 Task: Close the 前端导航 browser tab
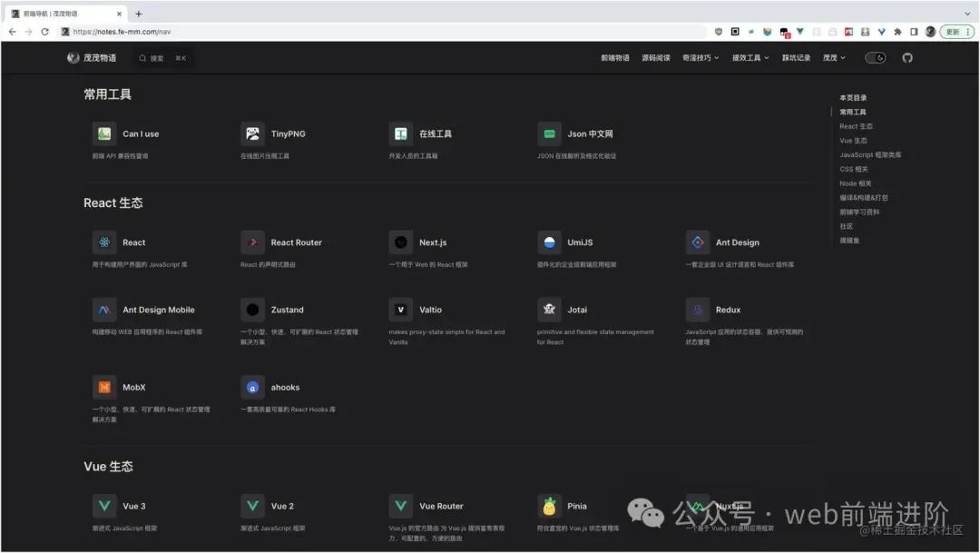(119, 14)
